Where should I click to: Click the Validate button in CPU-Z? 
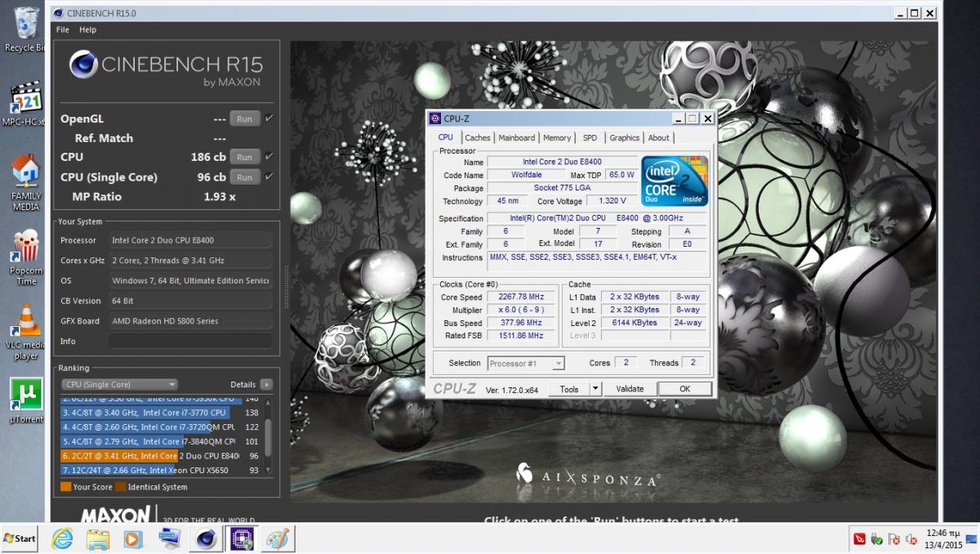point(630,389)
